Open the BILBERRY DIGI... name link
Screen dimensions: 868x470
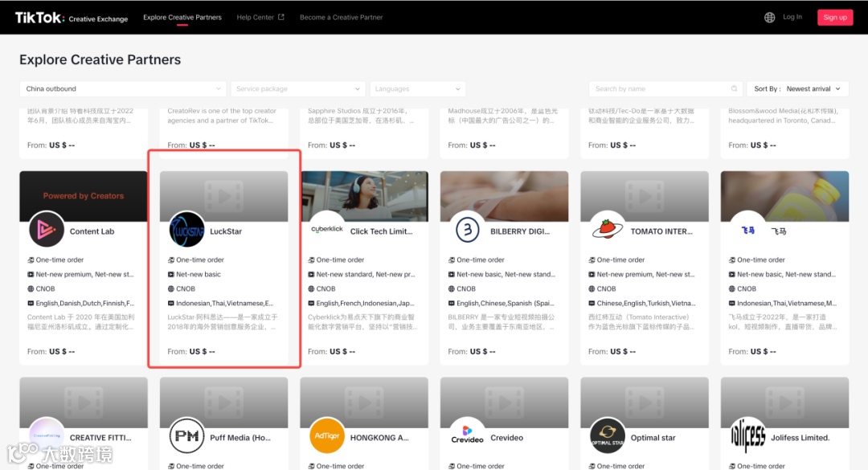520,231
